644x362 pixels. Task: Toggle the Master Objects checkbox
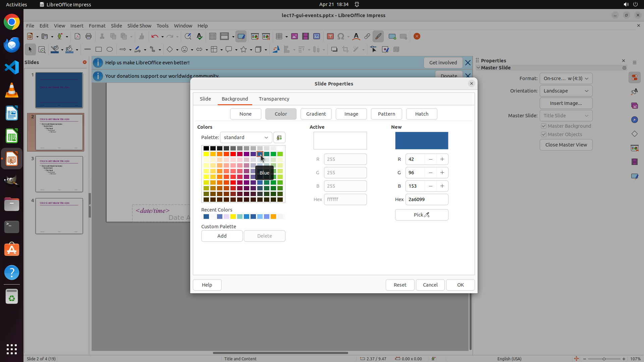pyautogui.click(x=544, y=134)
